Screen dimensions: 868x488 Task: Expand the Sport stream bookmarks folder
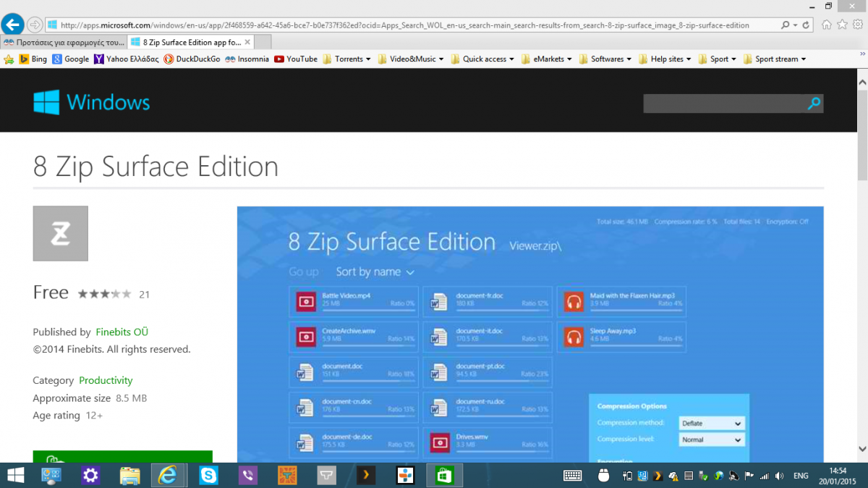(774, 59)
